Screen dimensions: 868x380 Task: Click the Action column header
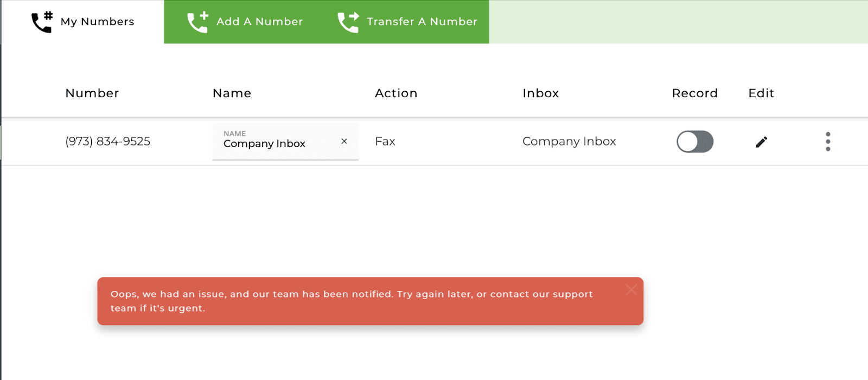(x=396, y=93)
